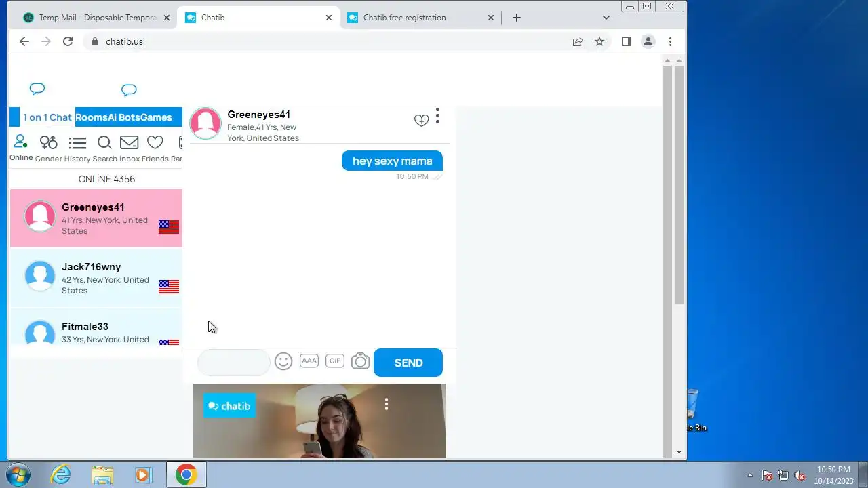Send the chat message
This screenshot has width=868, height=488.
(408, 363)
